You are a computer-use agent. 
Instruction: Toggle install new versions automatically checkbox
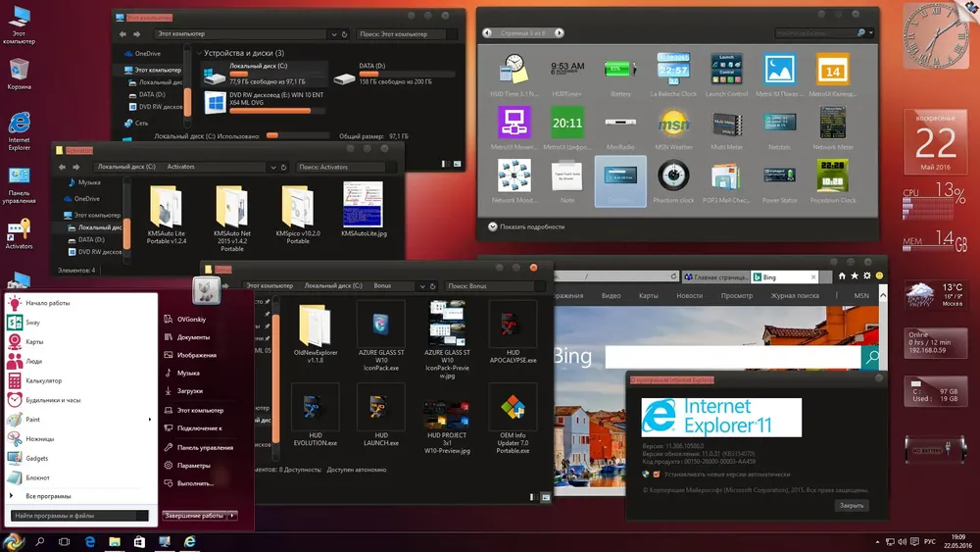[x=657, y=475]
